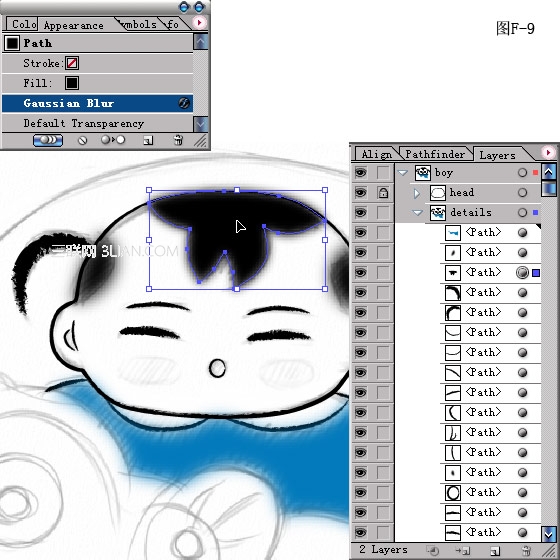Toggle New Art Has Basic Appearance button

pyautogui.click(x=48, y=140)
